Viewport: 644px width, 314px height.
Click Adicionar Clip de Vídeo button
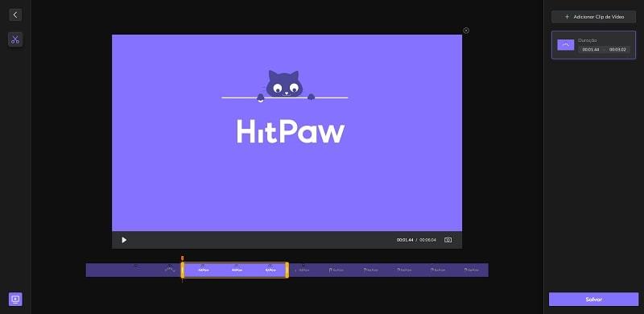click(x=593, y=17)
